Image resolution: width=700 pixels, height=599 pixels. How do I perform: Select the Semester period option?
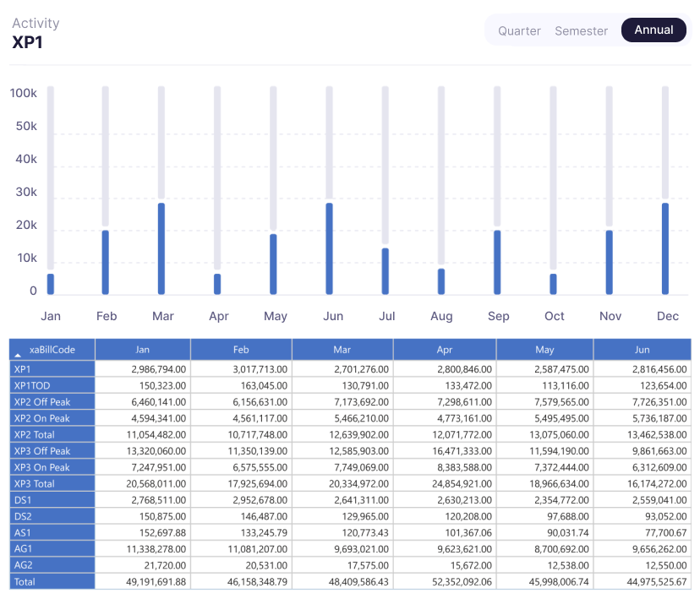click(581, 30)
